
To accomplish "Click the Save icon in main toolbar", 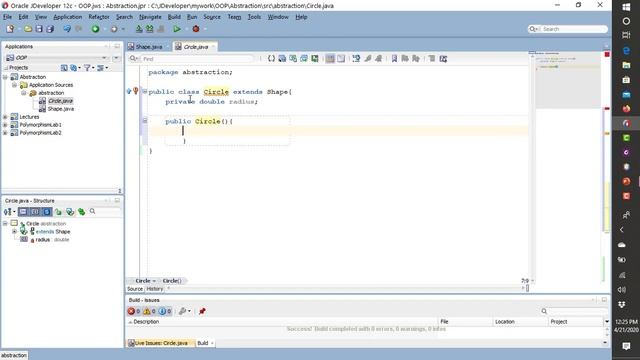I will (x=39, y=29).
